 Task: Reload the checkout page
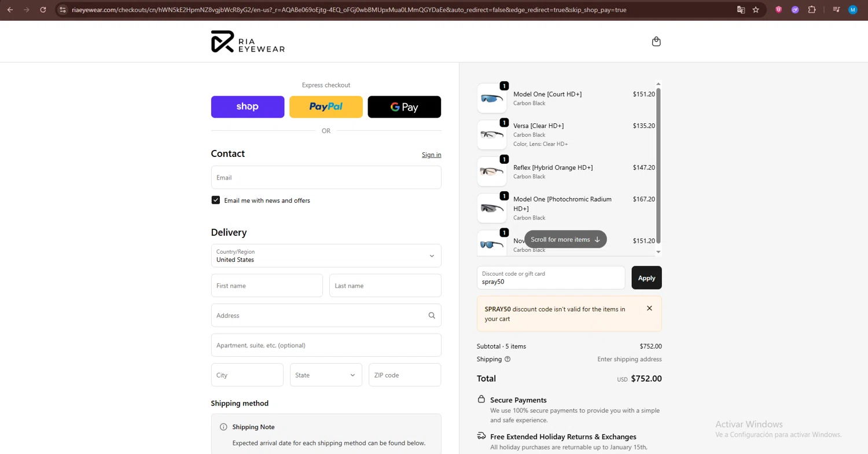[x=43, y=10]
